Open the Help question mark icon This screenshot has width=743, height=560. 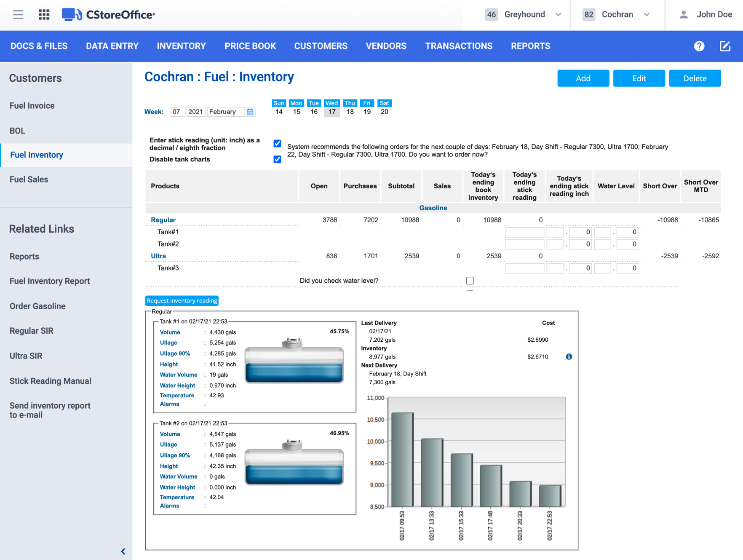coord(699,46)
